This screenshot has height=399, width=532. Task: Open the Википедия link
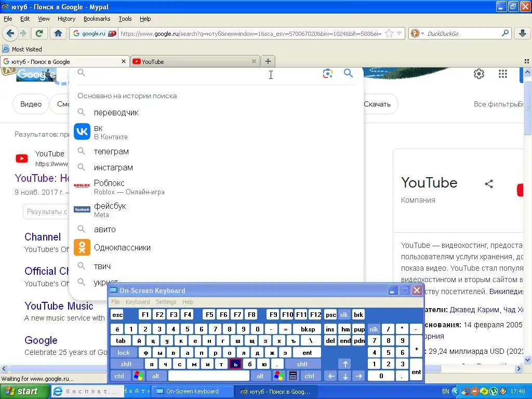[506, 291]
